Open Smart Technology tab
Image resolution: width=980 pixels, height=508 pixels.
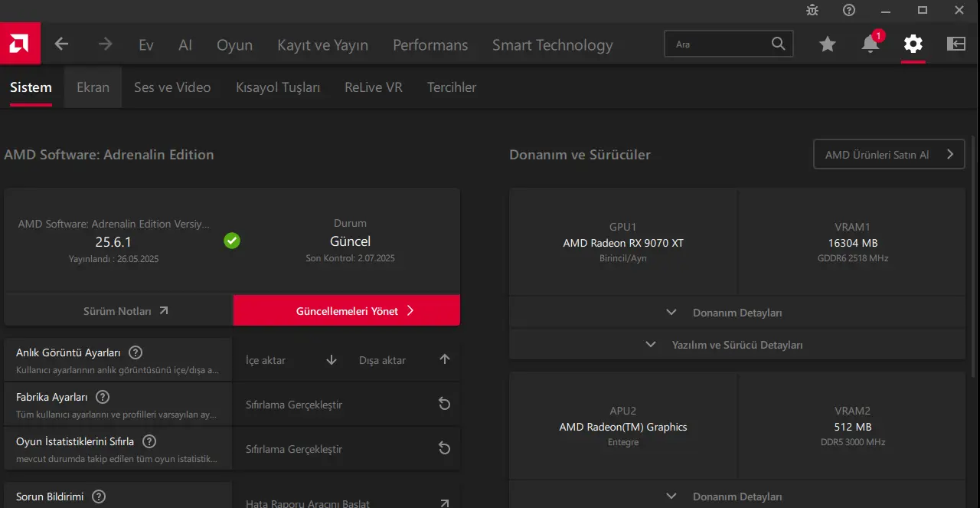(553, 45)
